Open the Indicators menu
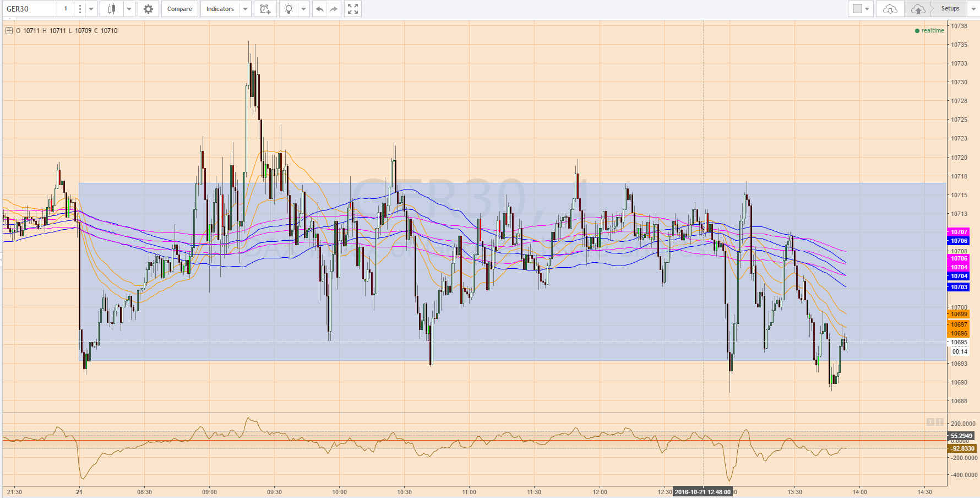980x498 pixels. (x=220, y=9)
